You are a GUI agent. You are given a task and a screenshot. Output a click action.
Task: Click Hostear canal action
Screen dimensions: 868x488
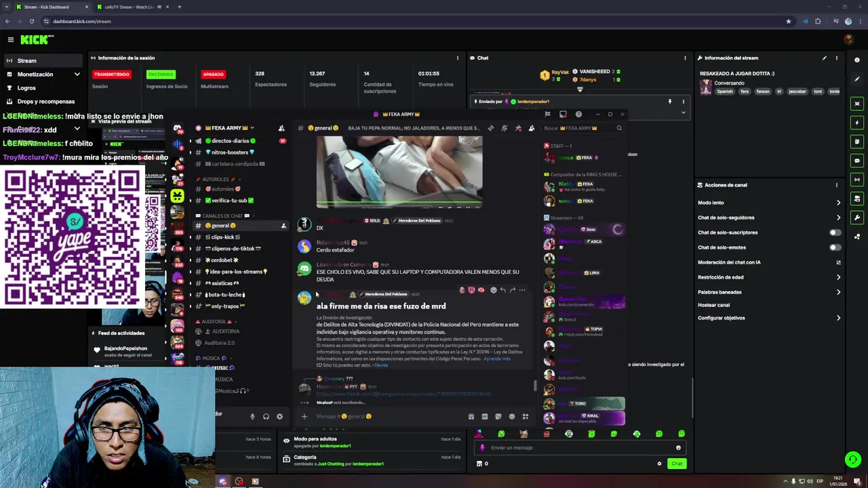click(x=713, y=305)
